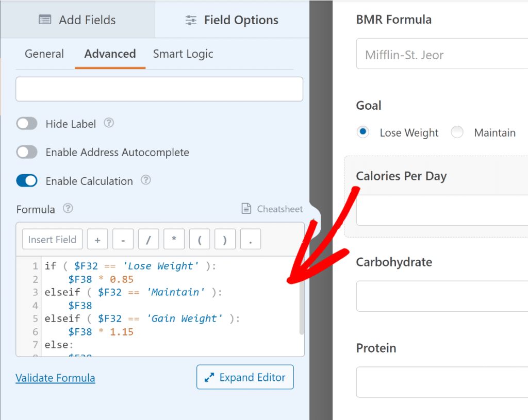Click the Validate Formula link
Viewport: 528px width, 420px height.
tap(55, 378)
